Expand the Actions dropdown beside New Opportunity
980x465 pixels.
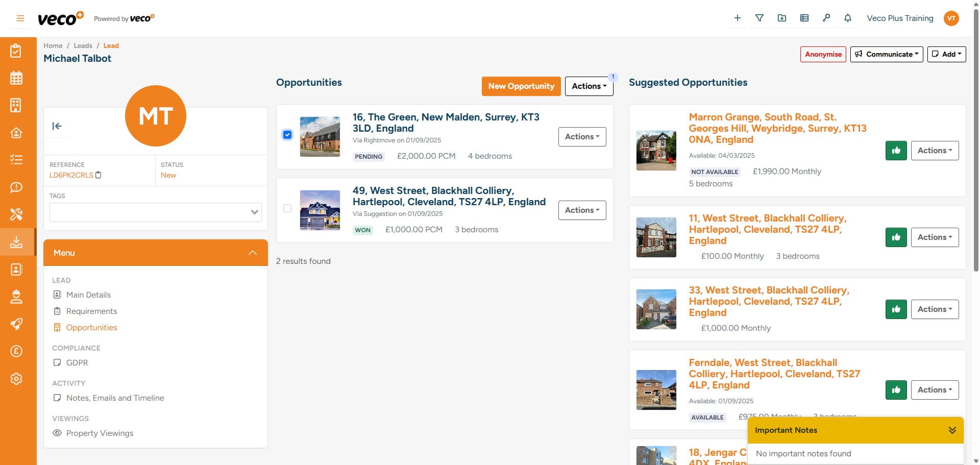pos(589,86)
